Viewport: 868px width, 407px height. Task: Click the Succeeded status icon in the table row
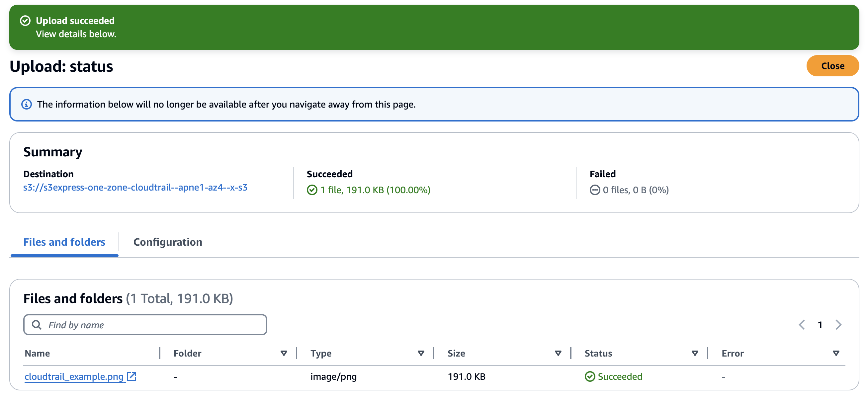point(590,376)
